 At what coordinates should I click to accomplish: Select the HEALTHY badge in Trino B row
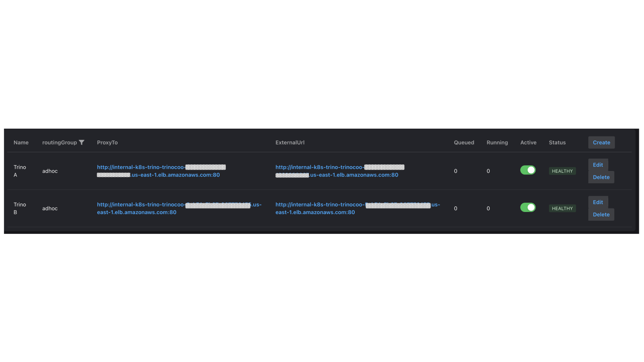[x=562, y=208]
